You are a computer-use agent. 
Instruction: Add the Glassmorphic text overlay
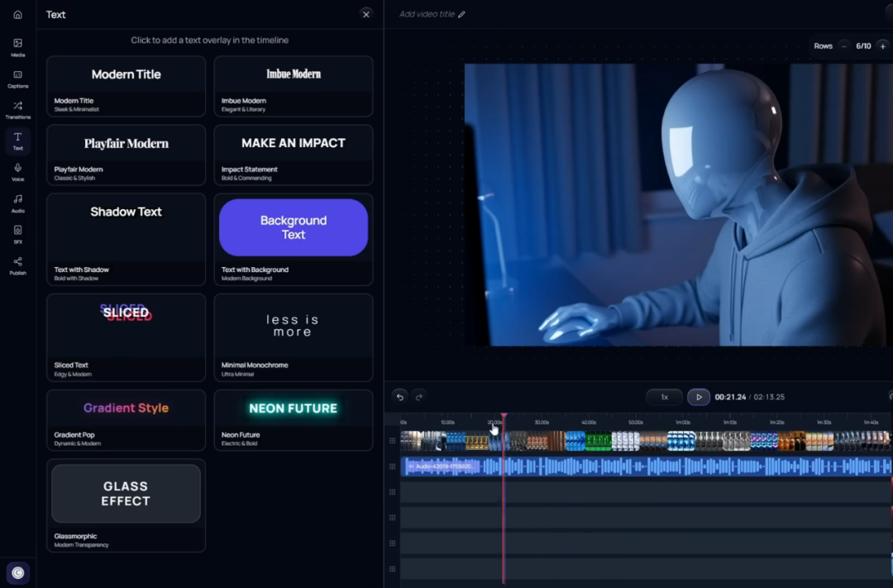point(126,505)
